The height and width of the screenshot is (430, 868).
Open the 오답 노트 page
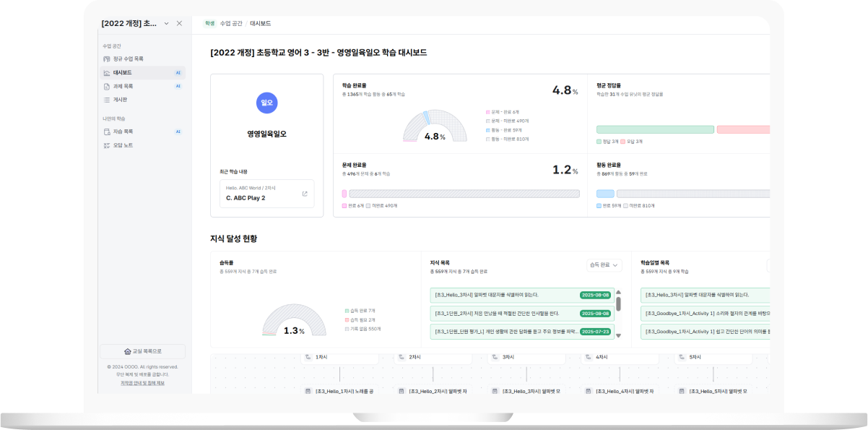pyautogui.click(x=123, y=145)
